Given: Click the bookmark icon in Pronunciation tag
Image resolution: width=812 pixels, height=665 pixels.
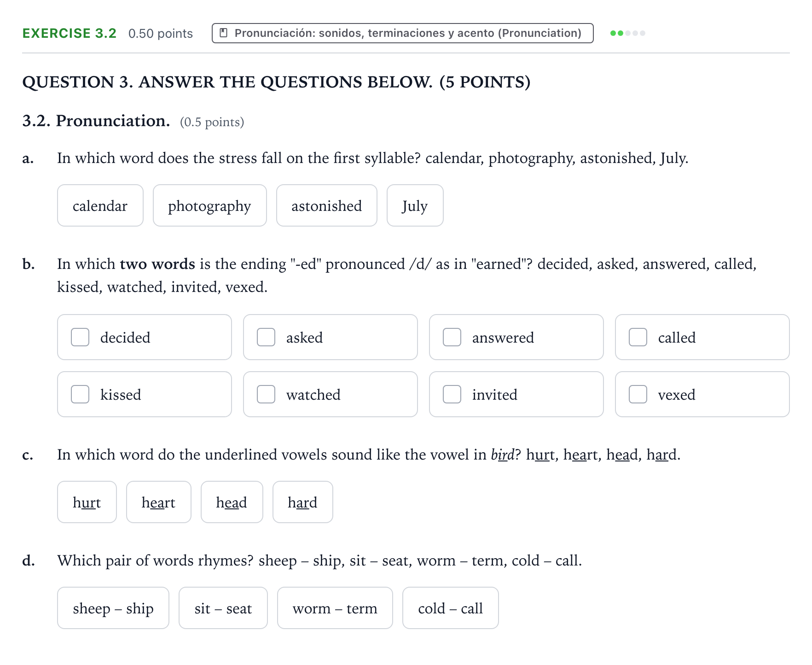Looking at the screenshot, I should pyautogui.click(x=224, y=33).
